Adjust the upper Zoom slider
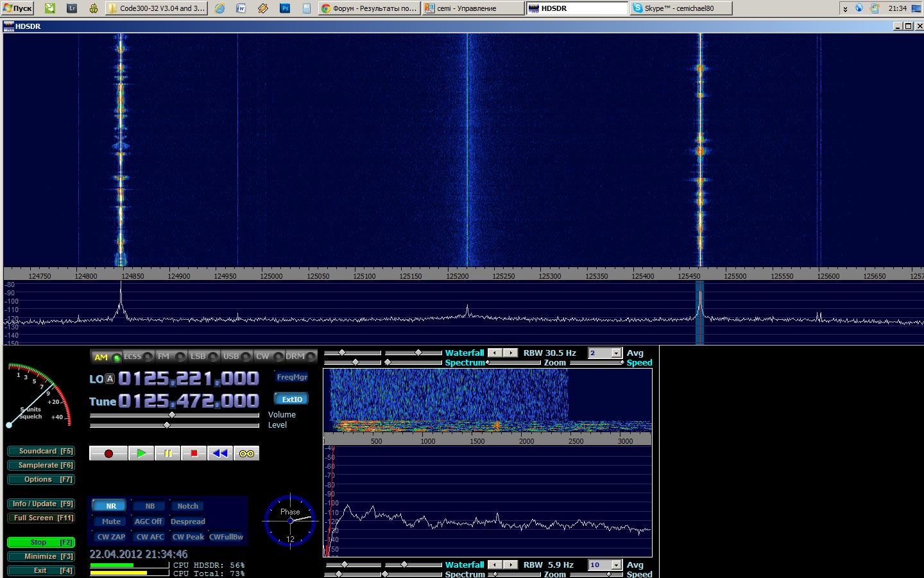The height and width of the screenshot is (578, 924). tap(514, 363)
